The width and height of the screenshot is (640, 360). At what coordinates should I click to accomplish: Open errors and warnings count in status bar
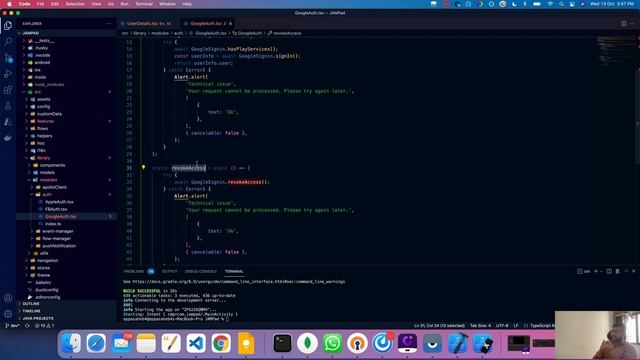click(x=44, y=326)
